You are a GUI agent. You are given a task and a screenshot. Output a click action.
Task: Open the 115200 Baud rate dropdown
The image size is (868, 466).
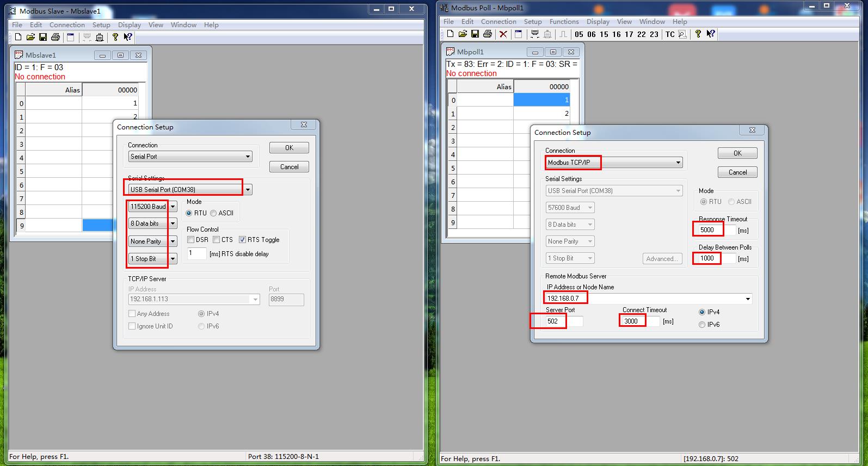click(173, 207)
